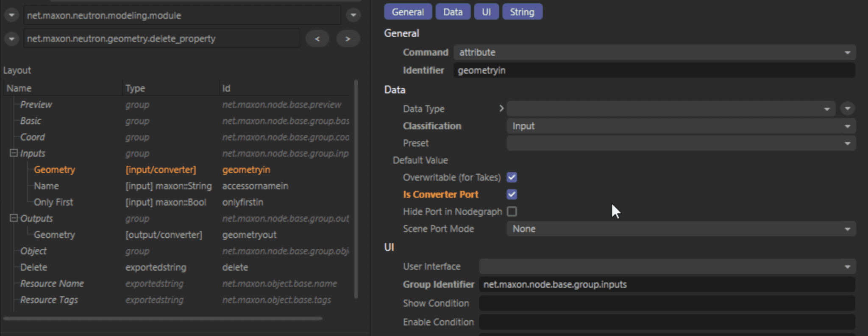Expand the Data Type arrow
The height and width of the screenshot is (336, 868).
[x=501, y=108]
